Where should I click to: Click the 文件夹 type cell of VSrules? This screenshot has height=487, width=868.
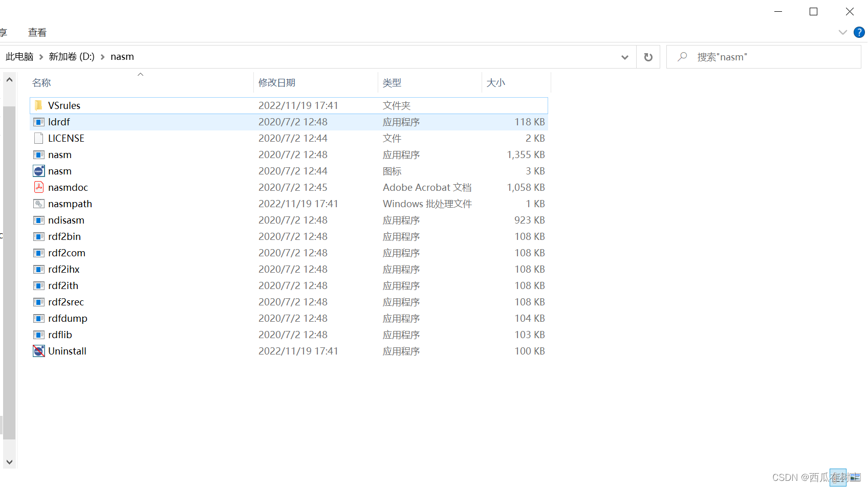coord(397,105)
